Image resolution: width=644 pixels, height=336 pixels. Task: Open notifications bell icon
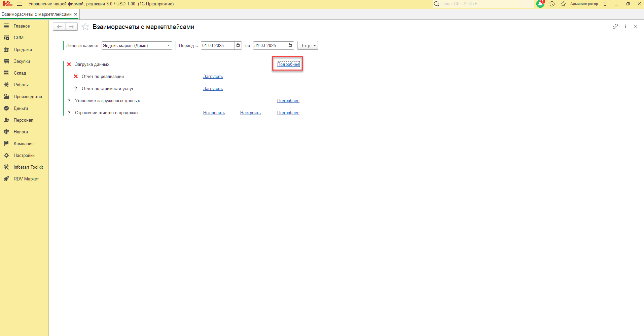540,4
